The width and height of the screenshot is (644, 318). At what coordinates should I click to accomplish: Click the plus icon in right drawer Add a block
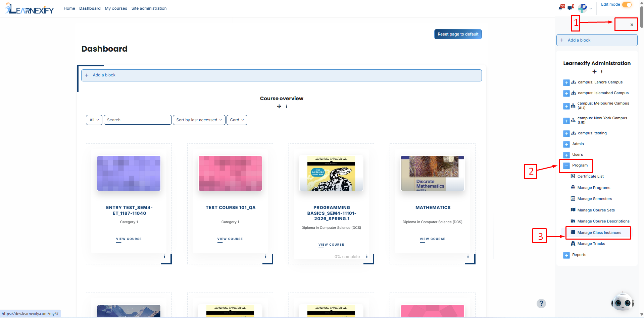[562, 40]
